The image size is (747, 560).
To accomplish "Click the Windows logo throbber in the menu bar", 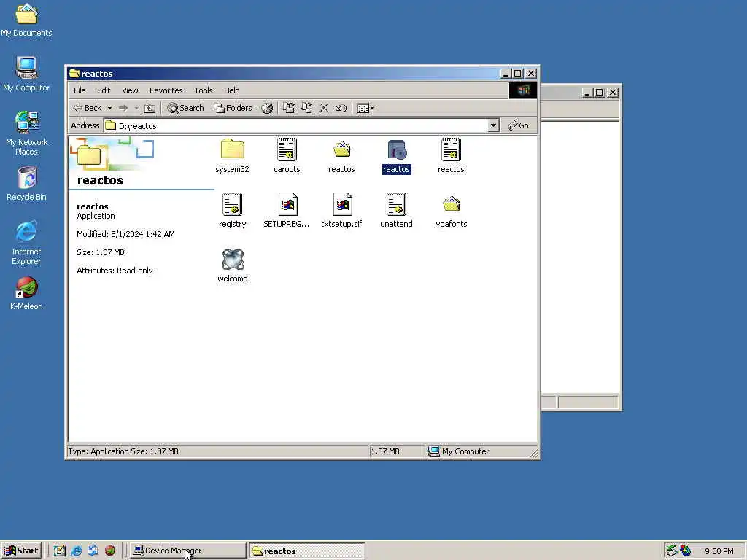I will point(522,90).
